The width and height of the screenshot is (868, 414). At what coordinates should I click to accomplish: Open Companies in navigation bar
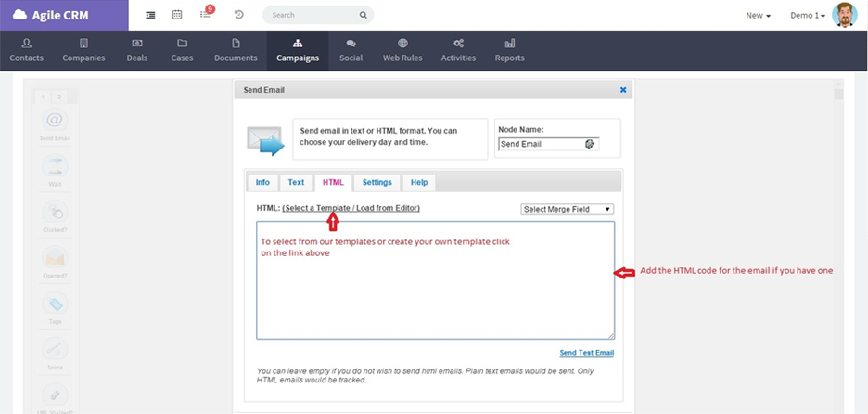click(x=83, y=50)
